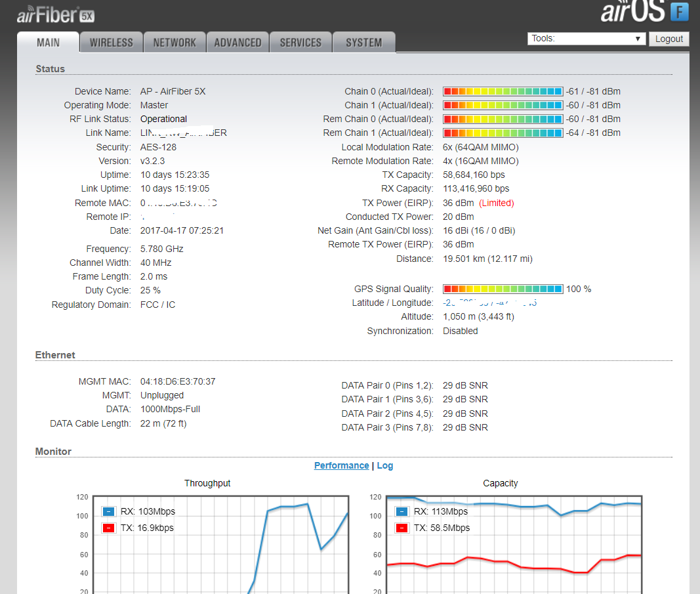Click Frequency value '5.780 GHz'

click(161, 249)
